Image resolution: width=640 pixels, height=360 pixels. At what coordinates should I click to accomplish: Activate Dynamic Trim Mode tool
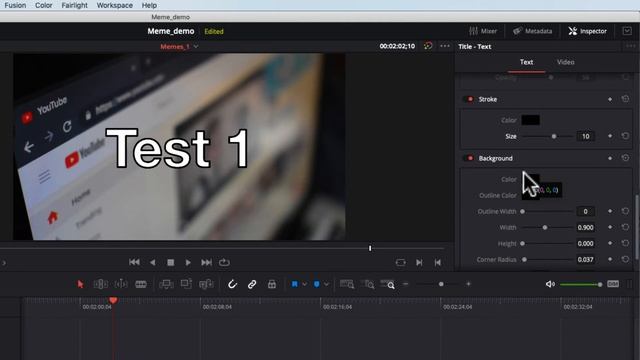(121, 284)
